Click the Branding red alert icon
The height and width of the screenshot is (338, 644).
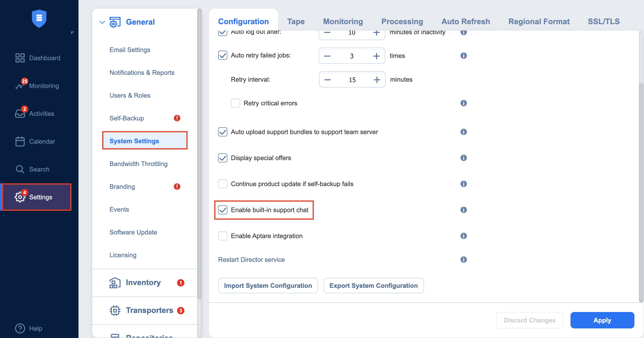177,187
